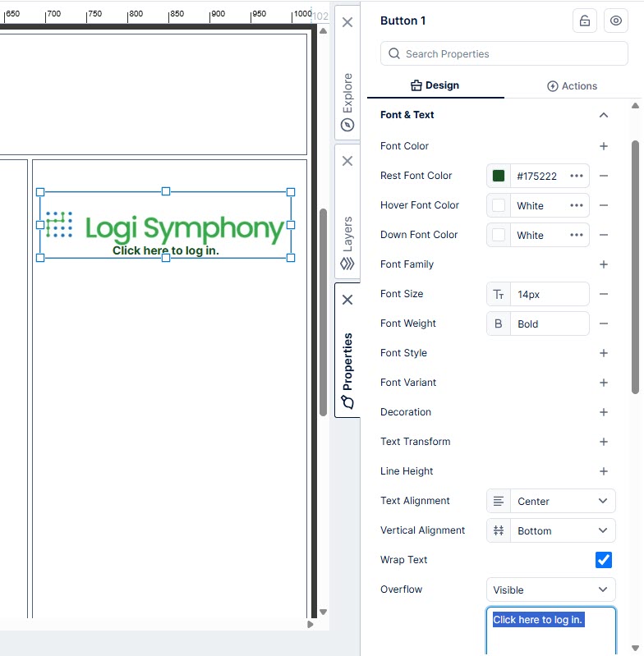The width and height of the screenshot is (644, 656).
Task: Uncheck the Wrap Text checkbox
Action: (604, 560)
